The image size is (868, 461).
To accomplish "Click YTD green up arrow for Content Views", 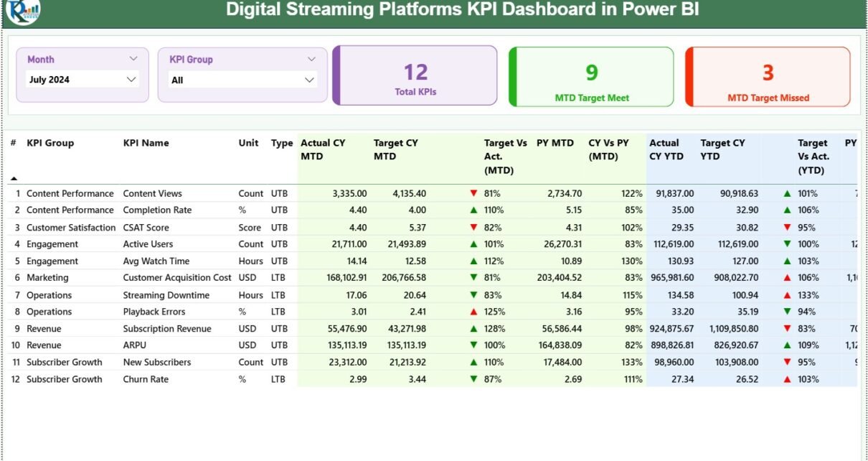I will click(x=787, y=193).
